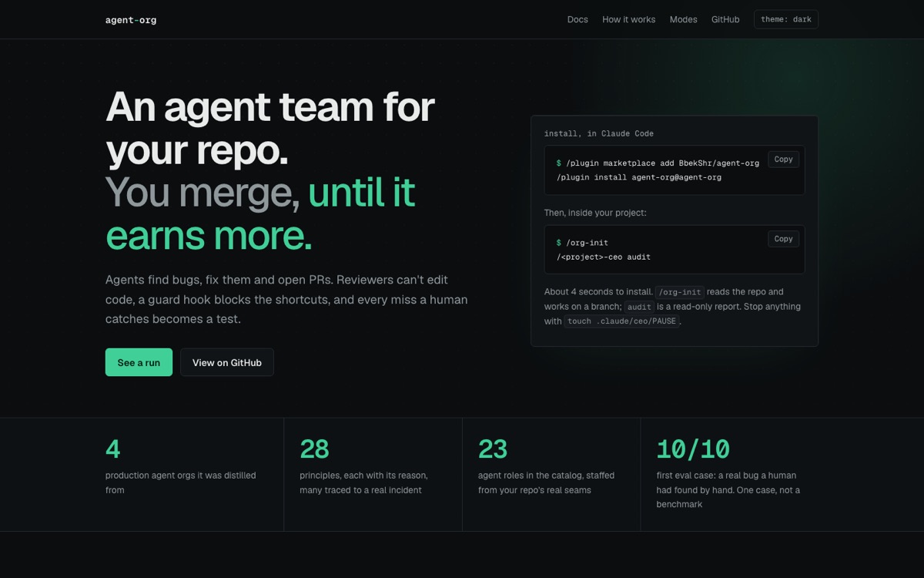Click 'first eval case: a real bug' description
This screenshot has width=924, height=578.
(x=728, y=489)
